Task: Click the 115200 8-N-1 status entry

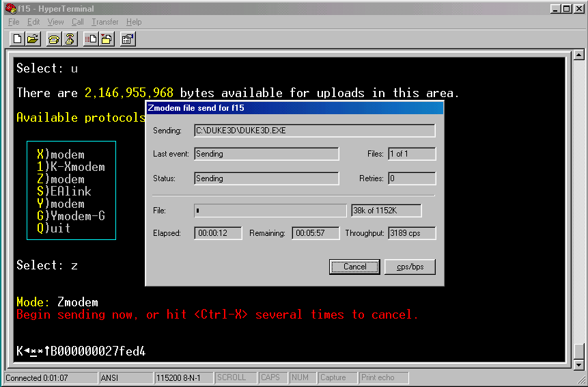Action: pyautogui.click(x=184, y=377)
